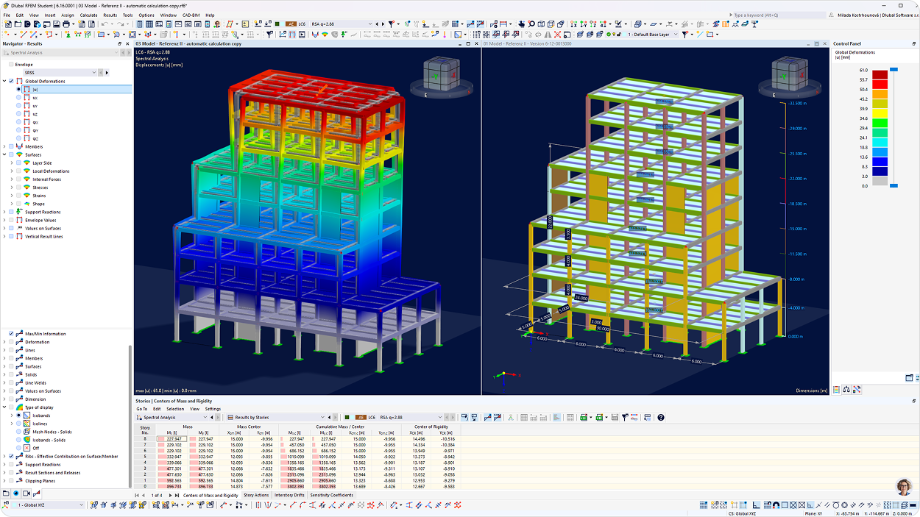Image resolution: width=920 pixels, height=517 pixels.
Task: Open the RSA q=2.88 load case dropdown in the toolbar
Action: 341,24
